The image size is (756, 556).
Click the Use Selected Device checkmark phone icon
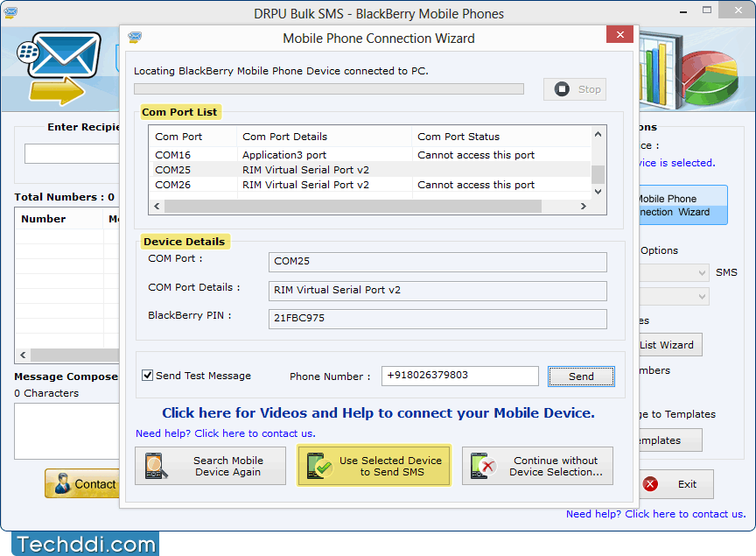point(319,466)
